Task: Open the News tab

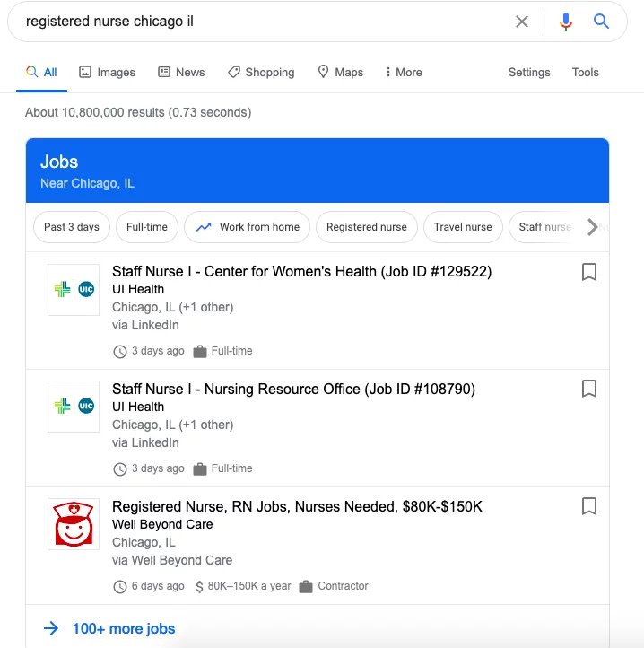Action: [x=181, y=73]
